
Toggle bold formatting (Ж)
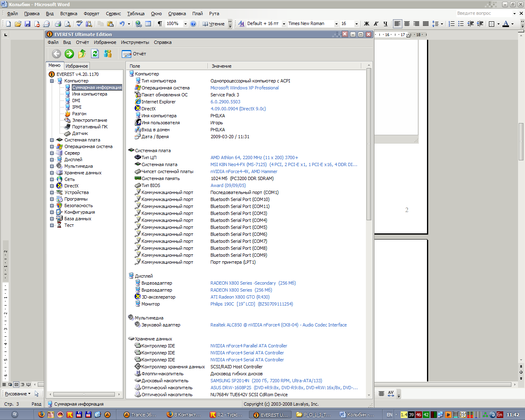pyautogui.click(x=367, y=24)
